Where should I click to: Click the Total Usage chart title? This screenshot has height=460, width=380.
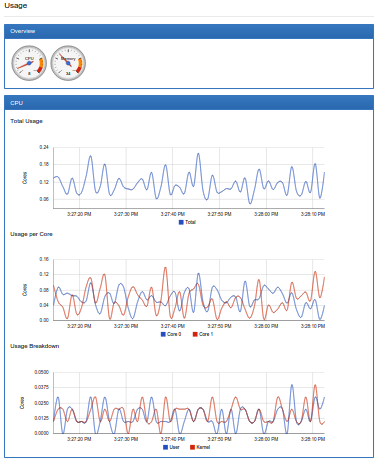[26, 121]
